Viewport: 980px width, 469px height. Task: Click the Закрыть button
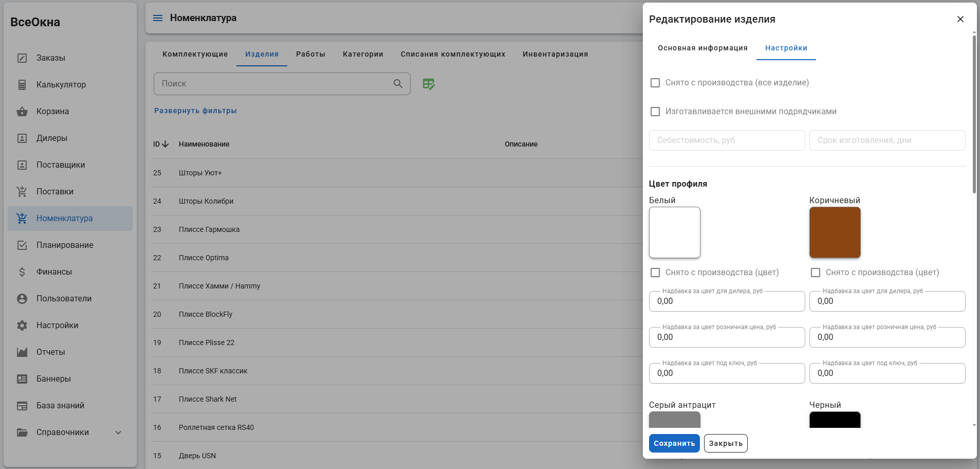pos(726,443)
